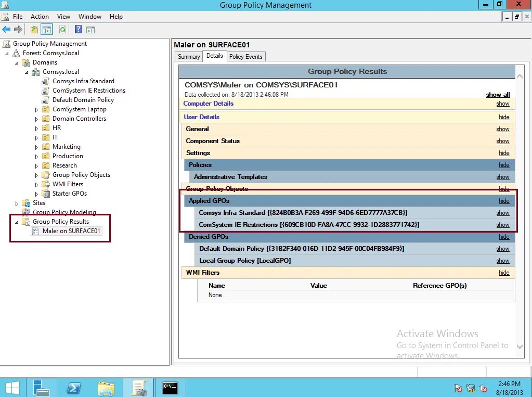
Task: Click the muted volume tray icon
Action: tap(483, 388)
